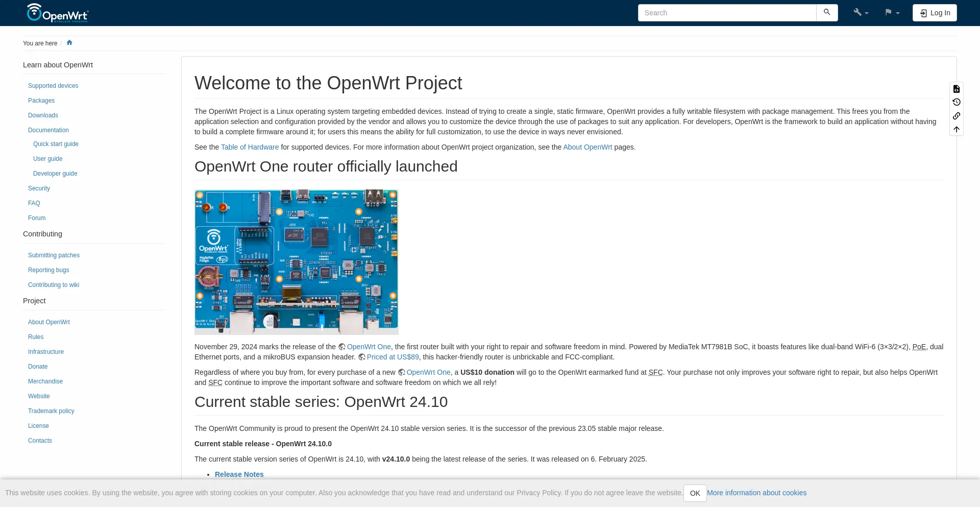
Task: Click the Project sidebar heading
Action: pyautogui.click(x=34, y=301)
